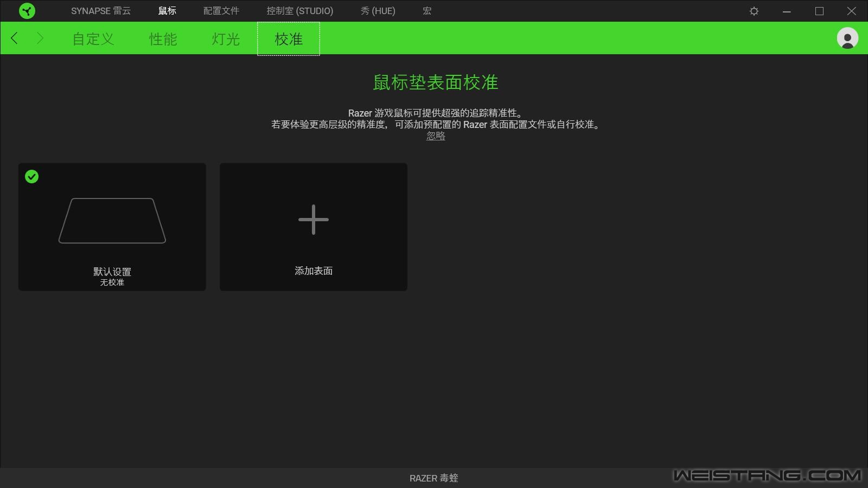Click the 鼠标垫表面校准 heading
This screenshot has width=868, height=488.
[x=436, y=82]
